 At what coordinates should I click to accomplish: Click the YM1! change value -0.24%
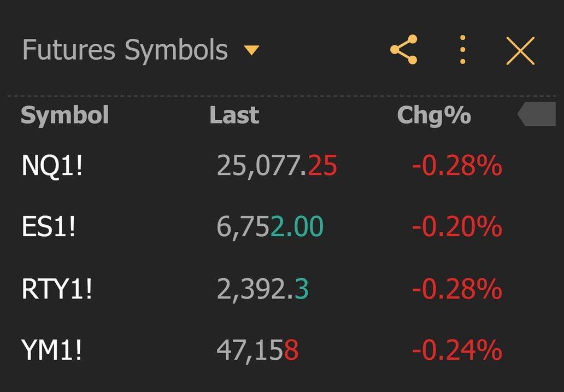457,350
